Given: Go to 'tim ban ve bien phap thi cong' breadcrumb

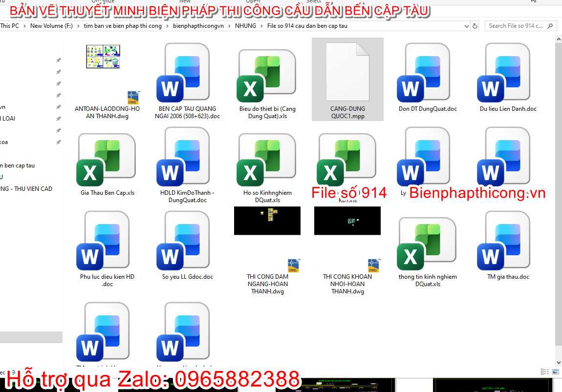Looking at the screenshot, I should [x=123, y=26].
